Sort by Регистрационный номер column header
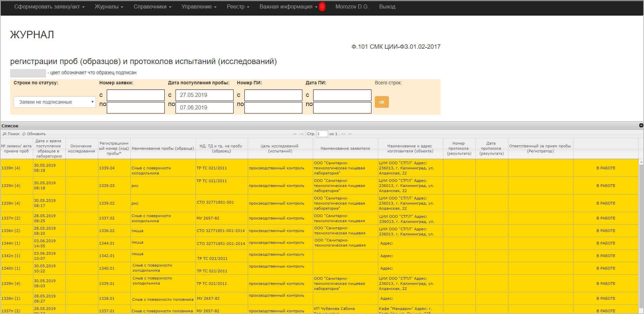Image resolution: width=644 pixels, height=314 pixels. [114, 148]
